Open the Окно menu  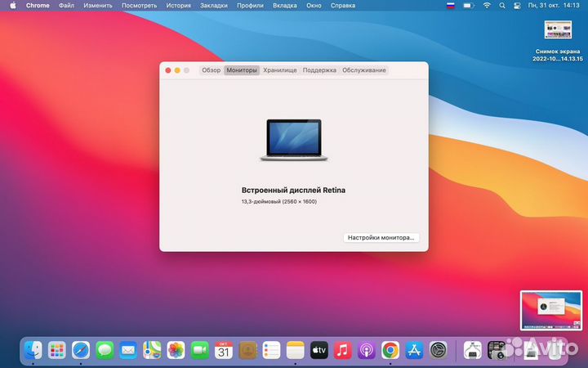(314, 6)
